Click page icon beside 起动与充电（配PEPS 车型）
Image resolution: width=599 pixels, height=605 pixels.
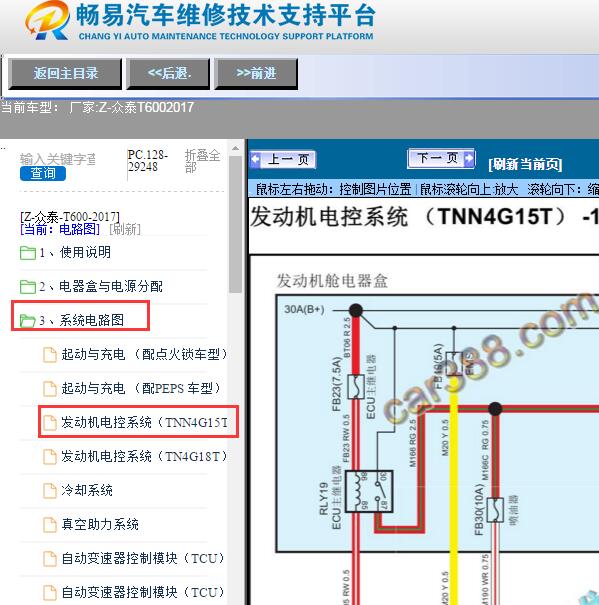[50, 389]
